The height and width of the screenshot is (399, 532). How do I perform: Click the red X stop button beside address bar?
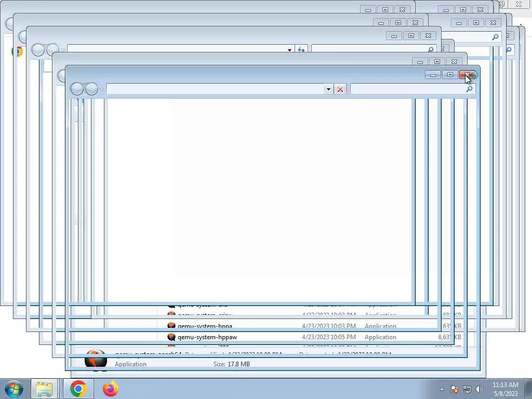340,89
